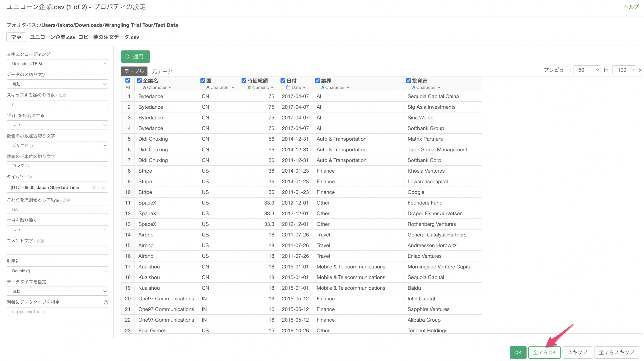The width and height of the screenshot is (644, 361).
Task: Click the 全てをスキップ button
Action: [617, 353]
